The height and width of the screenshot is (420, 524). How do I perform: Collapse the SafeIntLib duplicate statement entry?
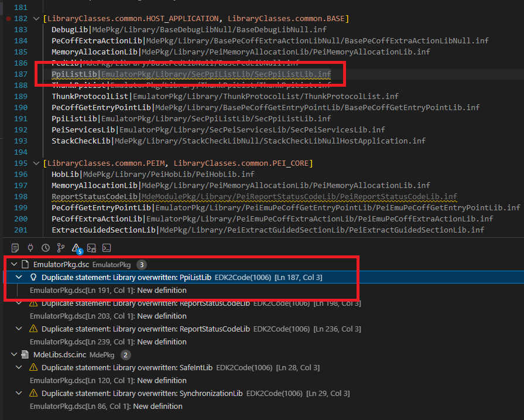(19, 367)
